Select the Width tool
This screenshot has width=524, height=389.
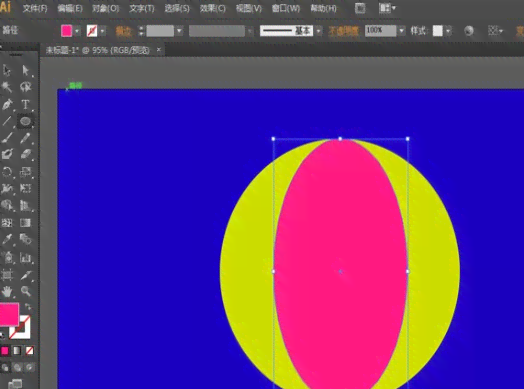click(x=7, y=188)
